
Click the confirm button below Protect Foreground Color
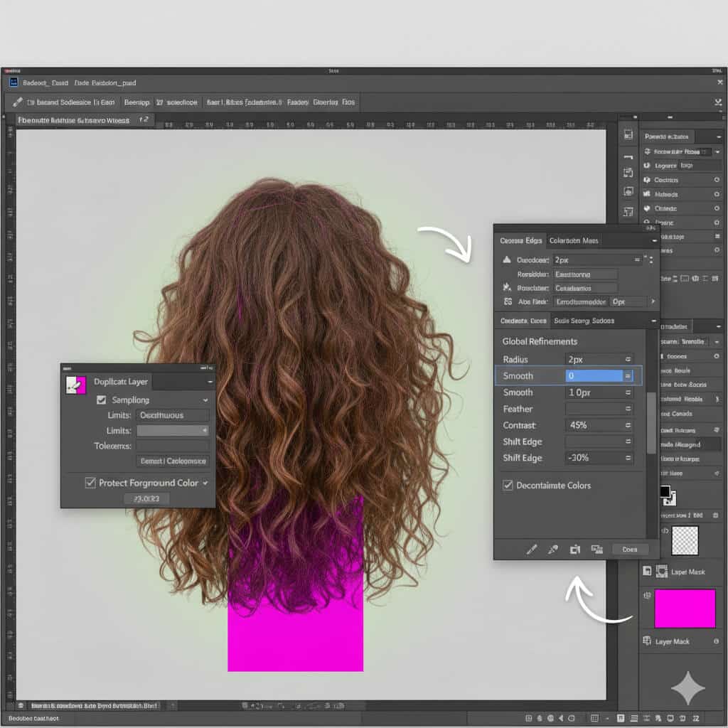[x=147, y=498]
